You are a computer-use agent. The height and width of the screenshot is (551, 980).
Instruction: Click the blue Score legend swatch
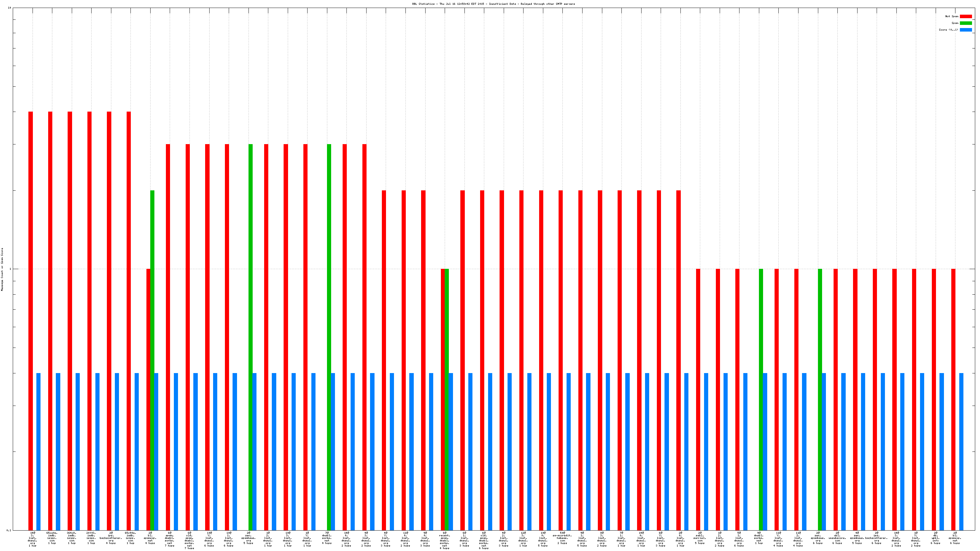pos(966,30)
